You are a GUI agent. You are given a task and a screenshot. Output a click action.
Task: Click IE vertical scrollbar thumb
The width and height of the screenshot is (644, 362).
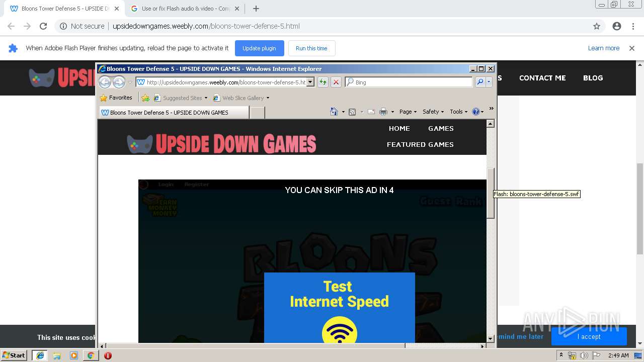click(x=491, y=193)
